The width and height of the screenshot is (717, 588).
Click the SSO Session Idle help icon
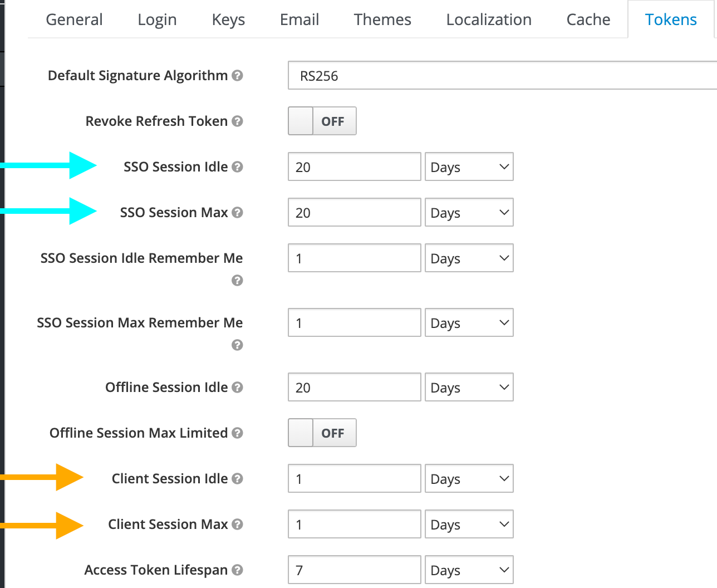(237, 167)
